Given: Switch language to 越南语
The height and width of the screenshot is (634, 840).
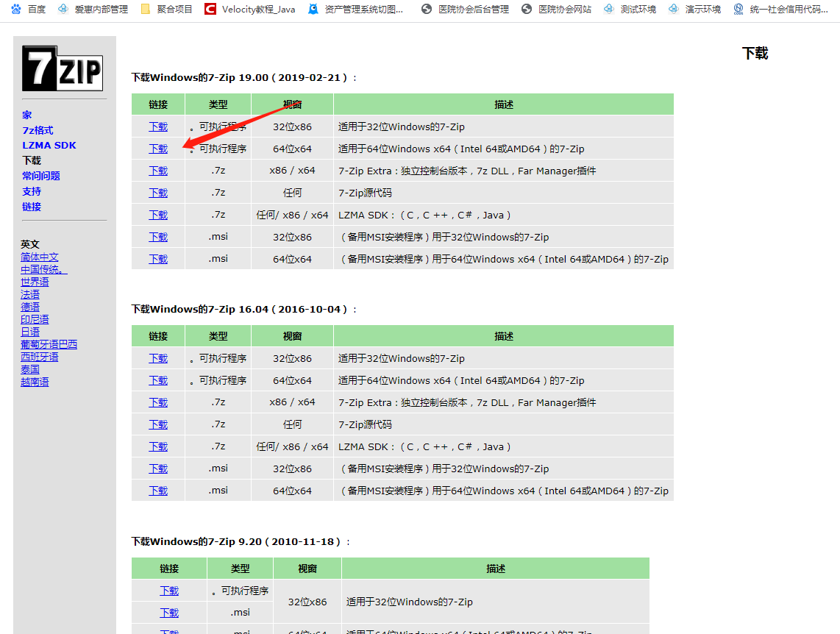Looking at the screenshot, I should [35, 382].
